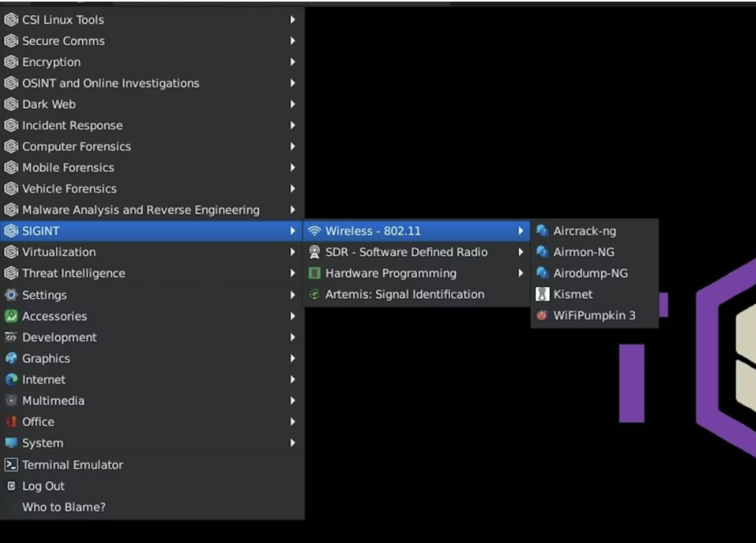Viewport: 756px width, 543px height.
Task: Open the OSINT and Online Investigations menu
Action: [x=151, y=83]
